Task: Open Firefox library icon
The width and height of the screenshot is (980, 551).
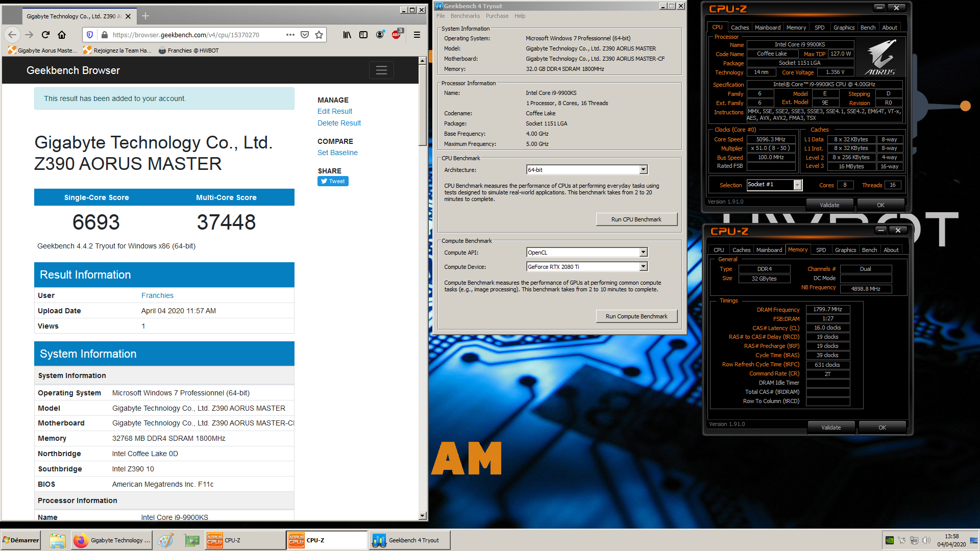Action: pos(347,35)
